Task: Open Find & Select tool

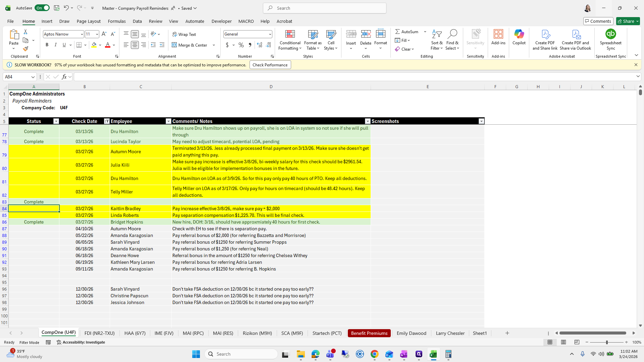Action: [452, 40]
